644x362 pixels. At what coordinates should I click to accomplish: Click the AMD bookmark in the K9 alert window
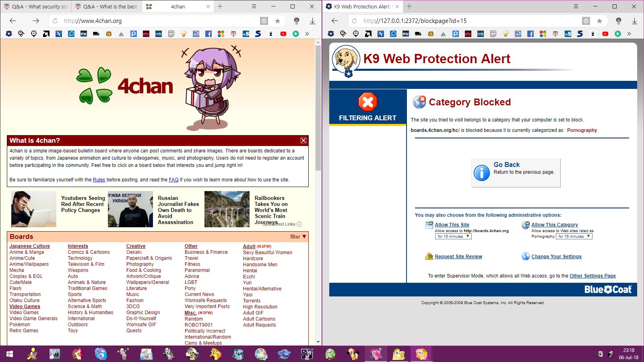click(x=368, y=34)
